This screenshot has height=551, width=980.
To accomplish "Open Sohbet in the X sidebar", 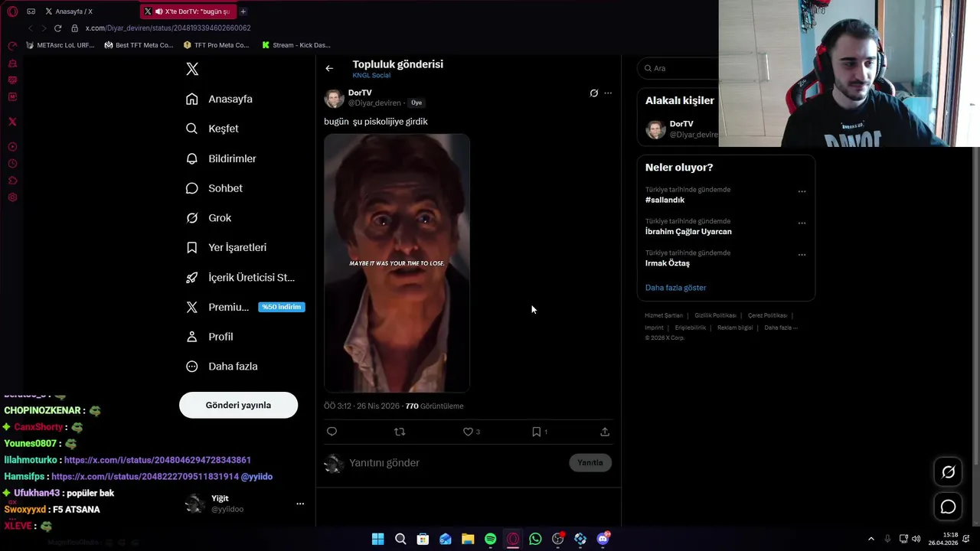I will tap(214, 188).
